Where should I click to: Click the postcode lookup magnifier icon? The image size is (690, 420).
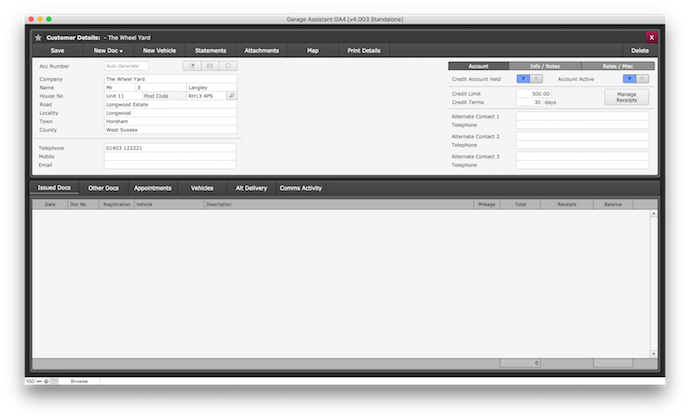tap(231, 96)
